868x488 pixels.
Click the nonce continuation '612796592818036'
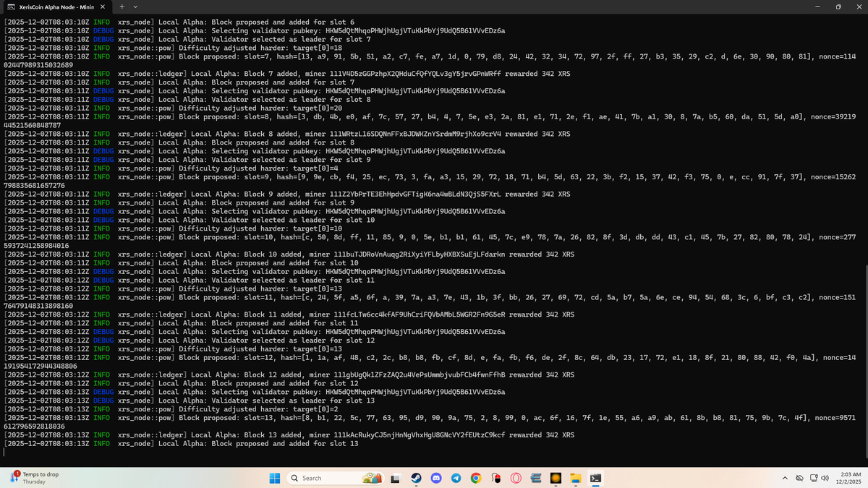point(35,426)
